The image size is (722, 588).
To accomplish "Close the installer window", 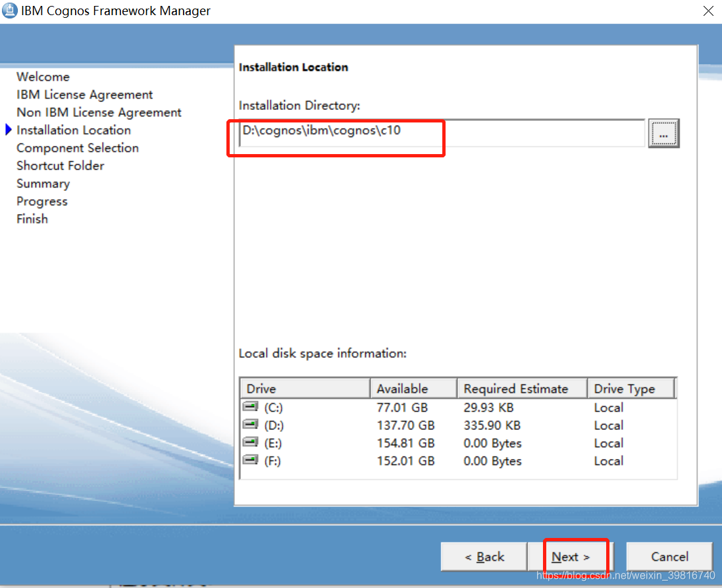I will tap(708, 11).
